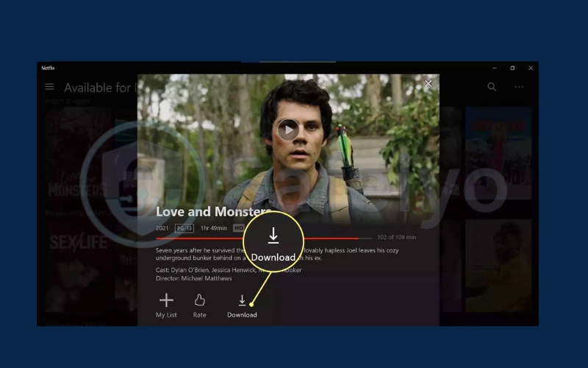Download Love and Monsters with the bottom icon
Image resolution: width=588 pixels, height=368 pixels.
[242, 306]
